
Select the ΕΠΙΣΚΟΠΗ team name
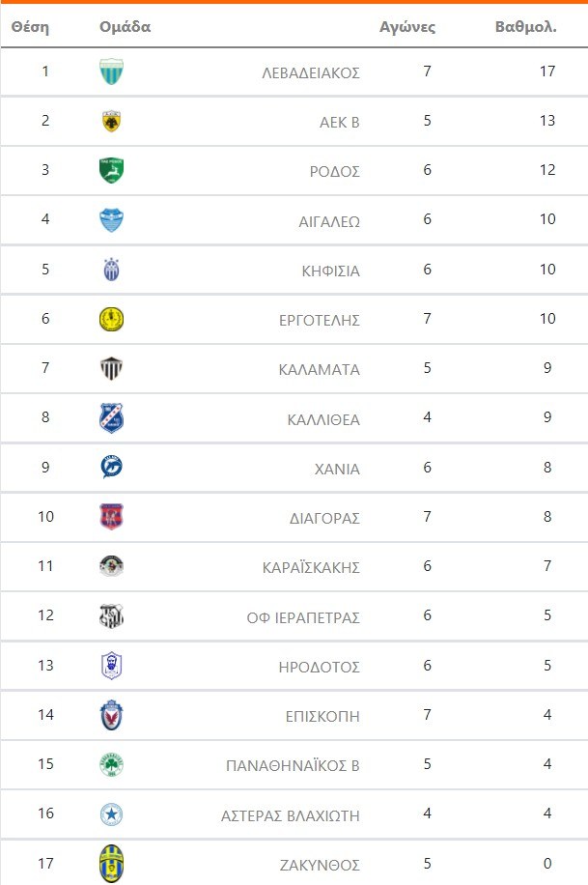pyautogui.click(x=324, y=717)
